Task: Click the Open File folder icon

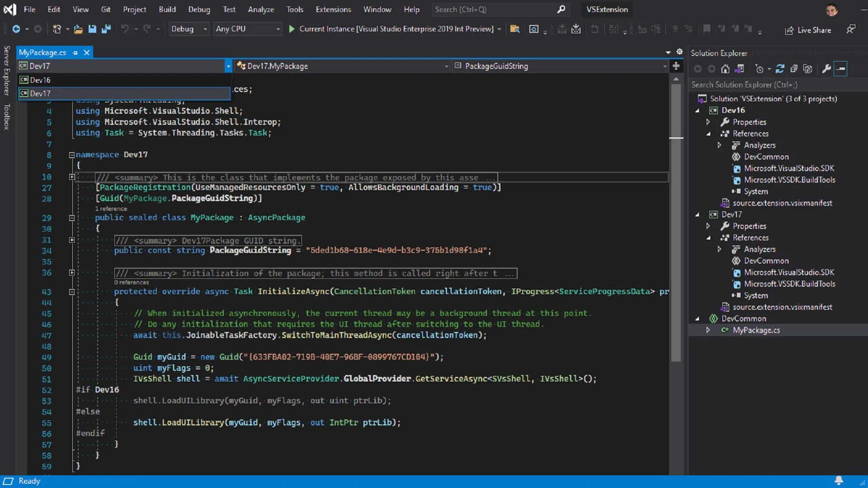Action: pyautogui.click(x=78, y=29)
